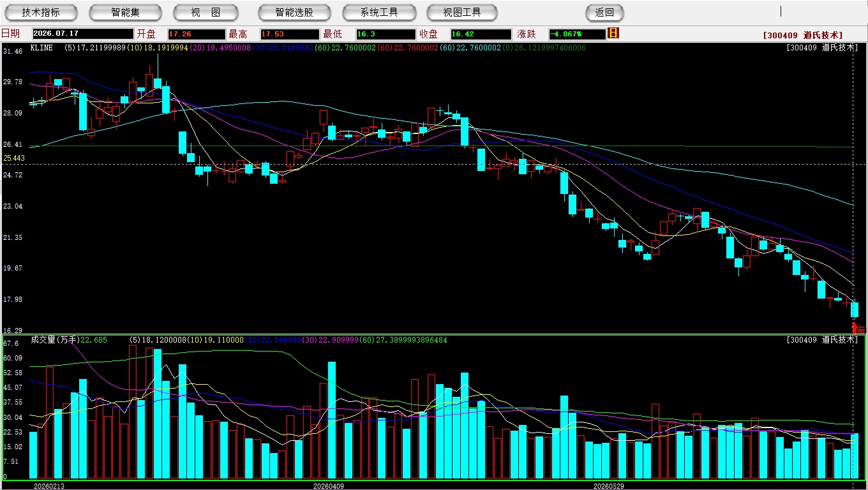868x490 pixels.
Task: Click the orange 日 period icon
Action: pos(613,33)
